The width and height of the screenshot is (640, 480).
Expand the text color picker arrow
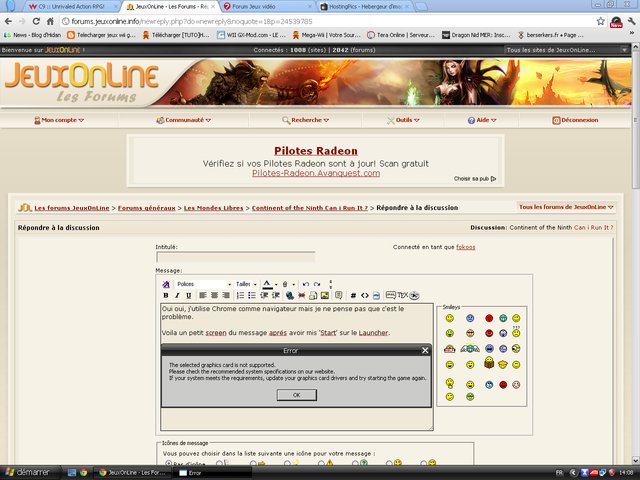[276, 284]
